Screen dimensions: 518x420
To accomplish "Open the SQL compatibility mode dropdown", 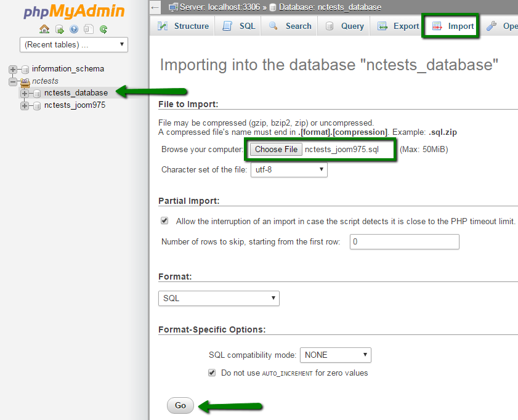I will [335, 355].
